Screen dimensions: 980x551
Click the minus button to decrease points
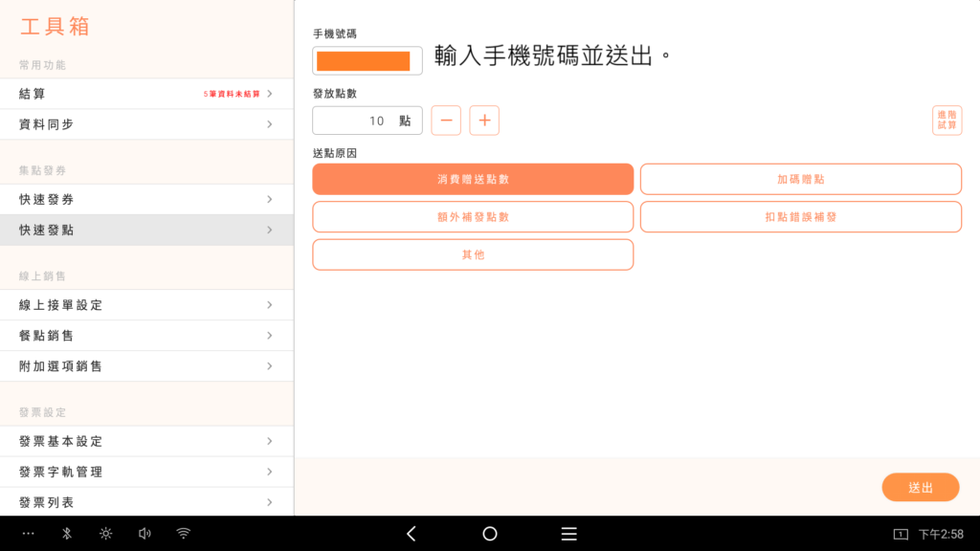click(446, 121)
